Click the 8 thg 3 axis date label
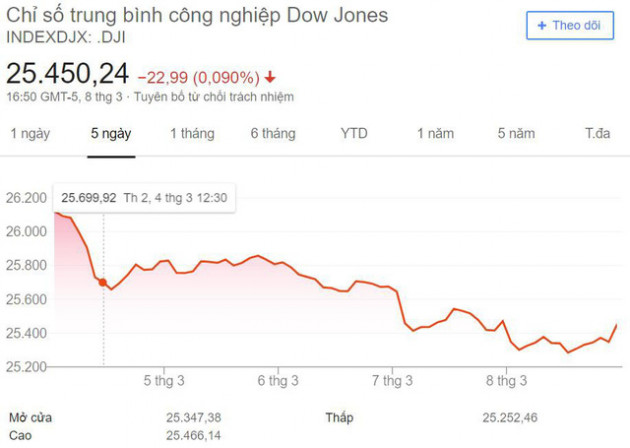Viewport: 630px width, 448px height. click(506, 380)
